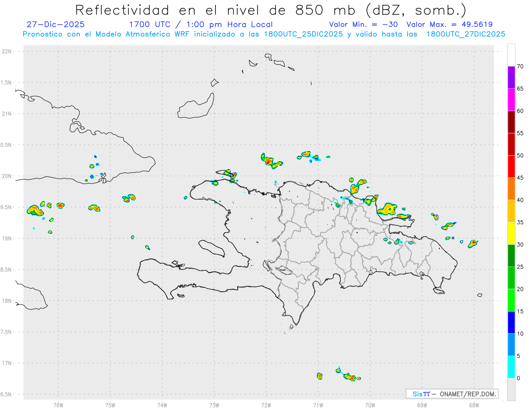Select the '68W' longitude label
Image resolution: width=532 pixels, height=411 pixels.
[x=474, y=405]
